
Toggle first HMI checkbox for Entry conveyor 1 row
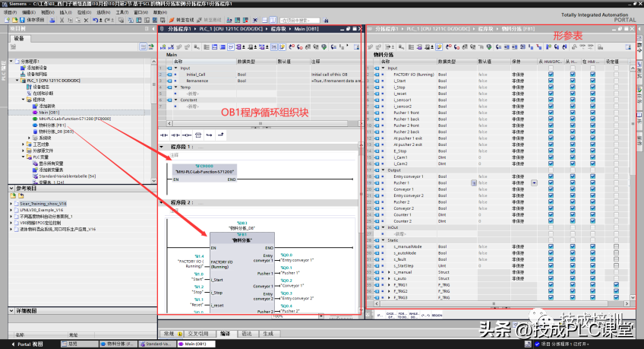pos(551,176)
